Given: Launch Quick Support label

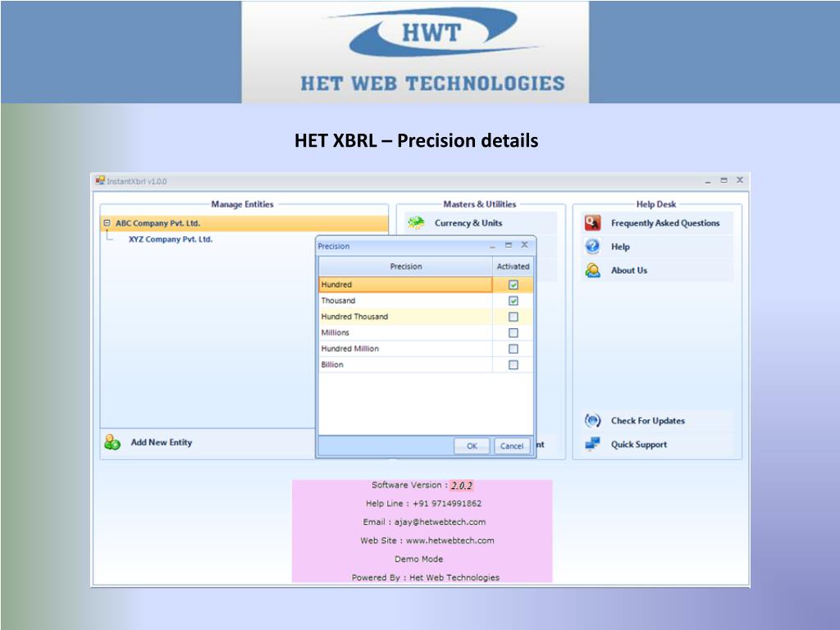Looking at the screenshot, I should click(638, 444).
